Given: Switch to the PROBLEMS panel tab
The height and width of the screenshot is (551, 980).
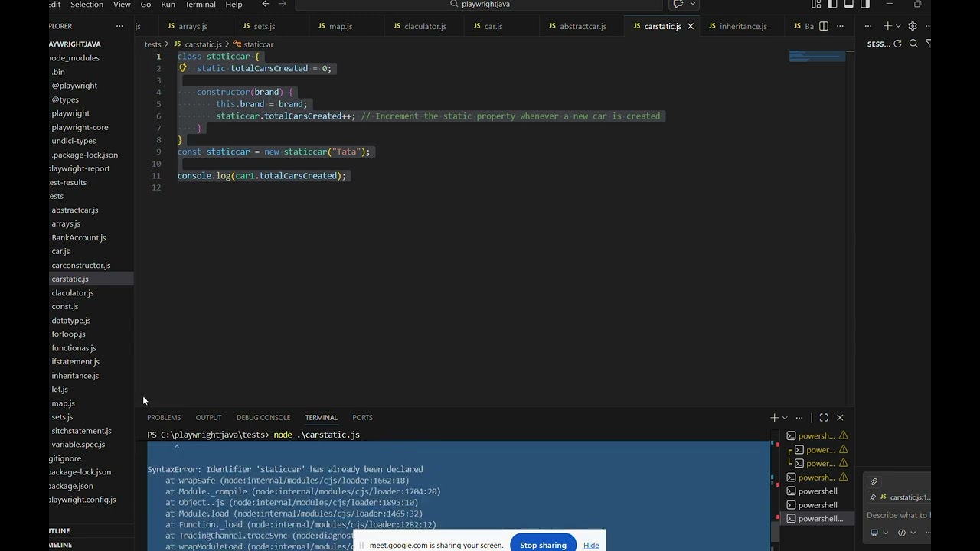Looking at the screenshot, I should coord(164,418).
